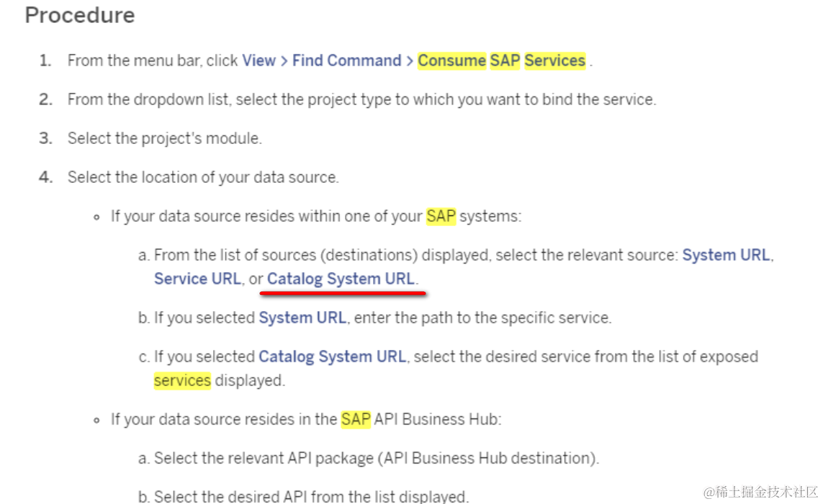Click 'Catalog System URL' in step c sentence
Image resolution: width=823 pixels, height=504 pixels.
[x=333, y=356]
